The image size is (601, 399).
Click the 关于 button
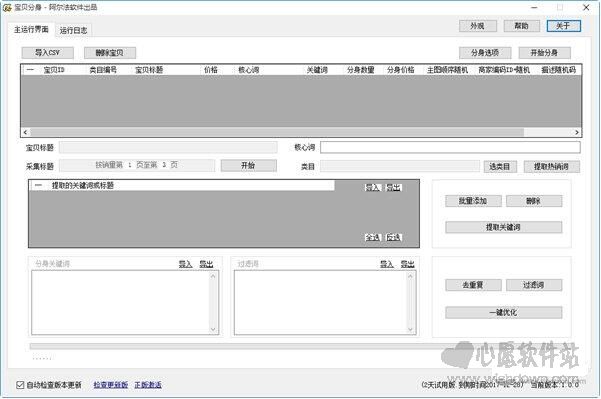(x=563, y=26)
